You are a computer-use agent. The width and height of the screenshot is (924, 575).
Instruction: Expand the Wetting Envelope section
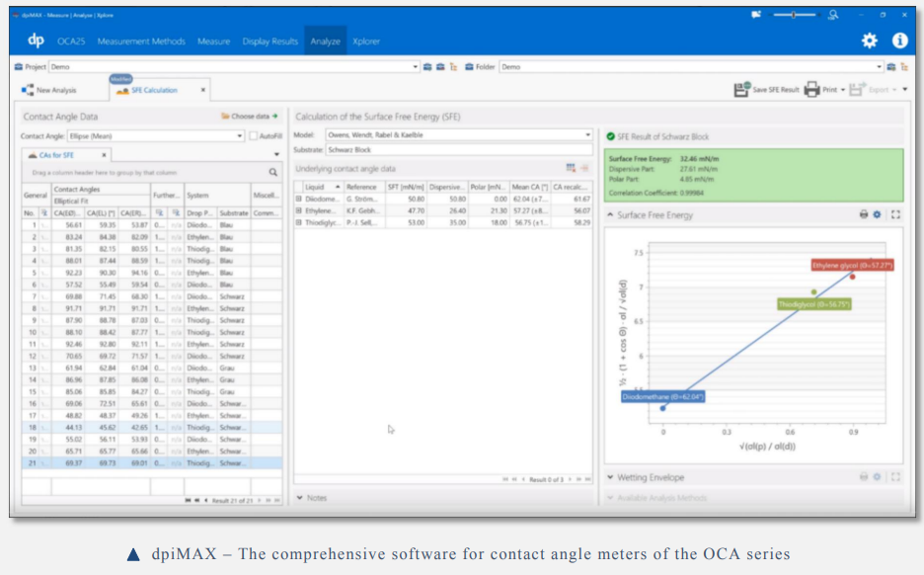(x=610, y=476)
